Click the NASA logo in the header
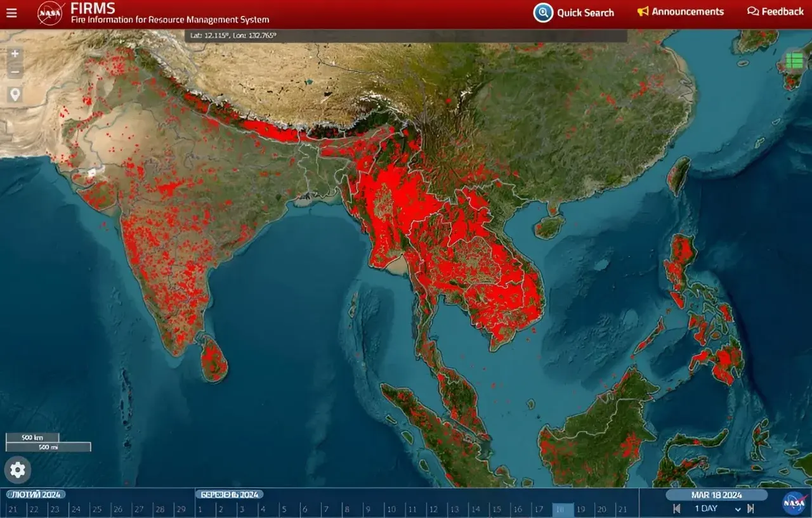This screenshot has height=518, width=812. point(50,13)
